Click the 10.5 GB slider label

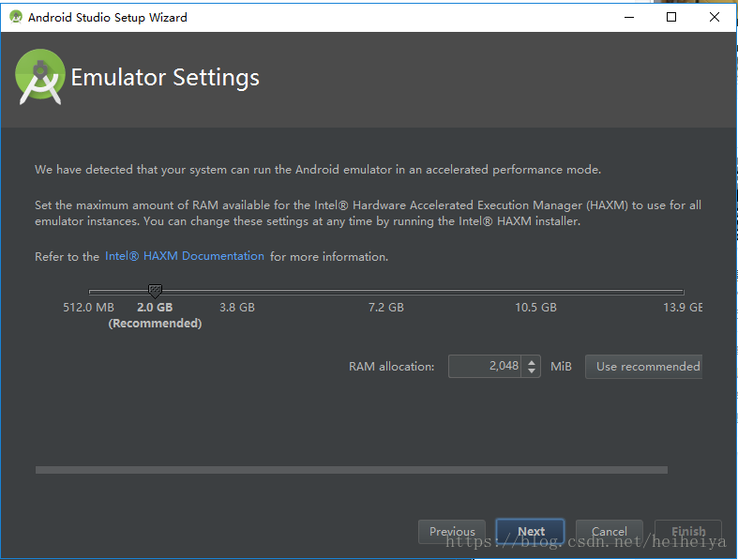(535, 308)
